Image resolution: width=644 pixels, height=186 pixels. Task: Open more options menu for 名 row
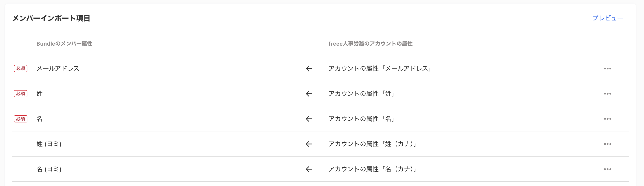[x=607, y=119]
